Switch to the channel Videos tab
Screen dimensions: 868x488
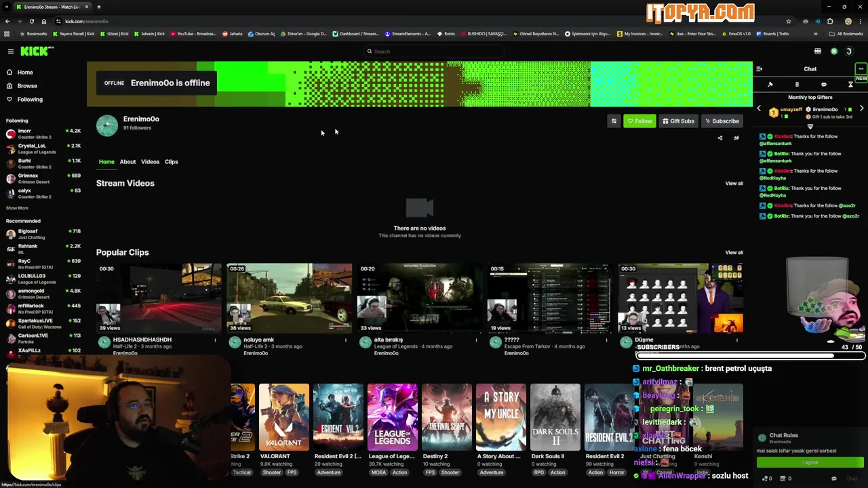tap(150, 162)
